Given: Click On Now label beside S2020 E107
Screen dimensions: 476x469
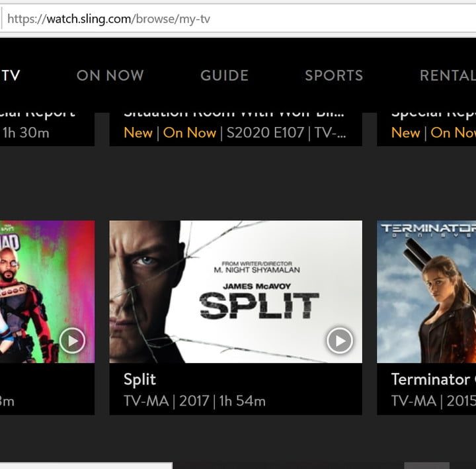Looking at the screenshot, I should (190, 133).
